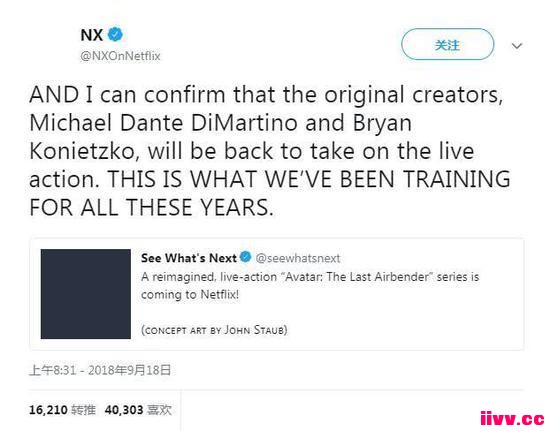Click the concept art by John Staub credit
This screenshot has width=550, height=431.
point(214,330)
